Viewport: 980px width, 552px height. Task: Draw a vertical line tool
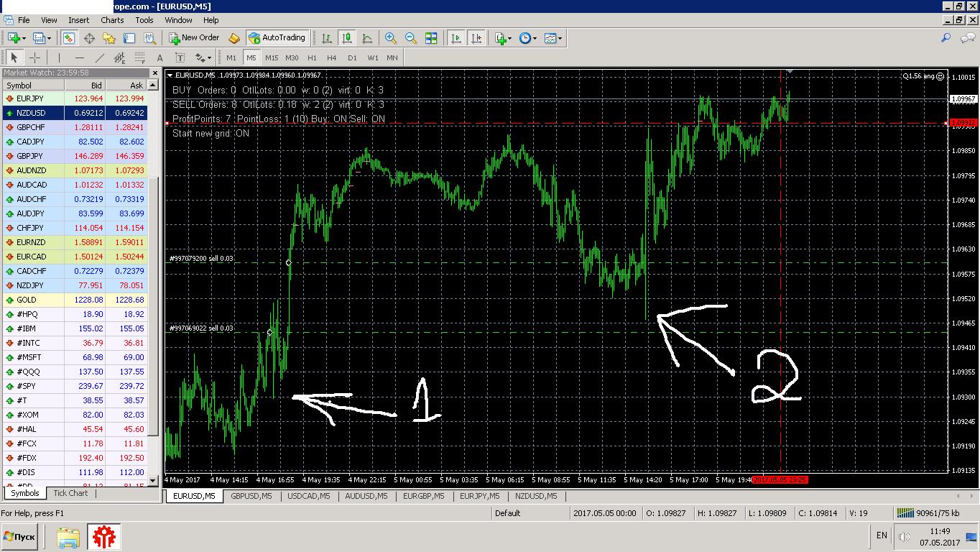point(59,57)
